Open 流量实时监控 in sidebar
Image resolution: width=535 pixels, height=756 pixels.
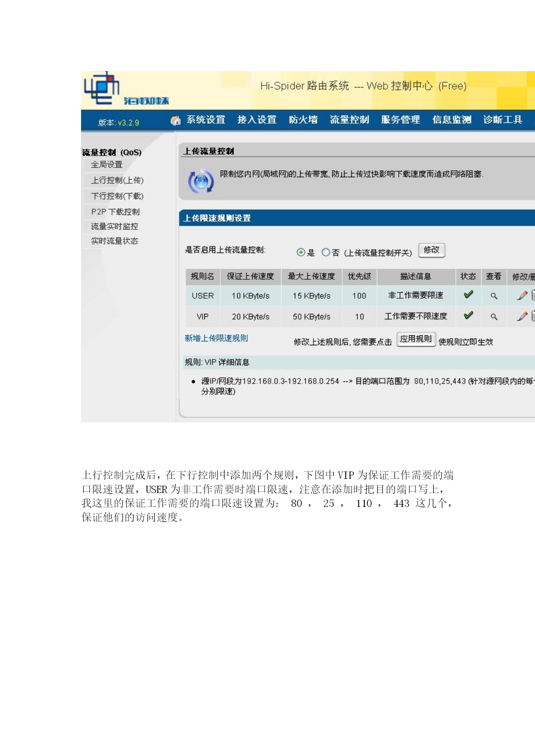click(115, 226)
